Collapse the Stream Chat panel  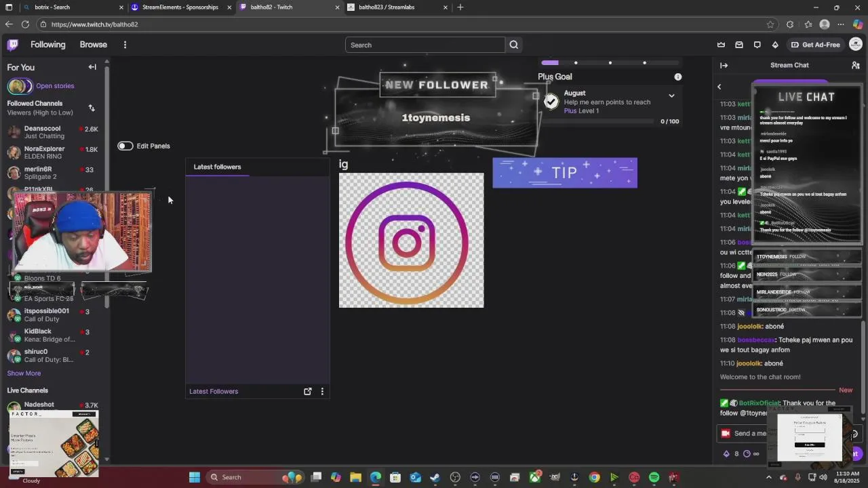[x=724, y=65]
